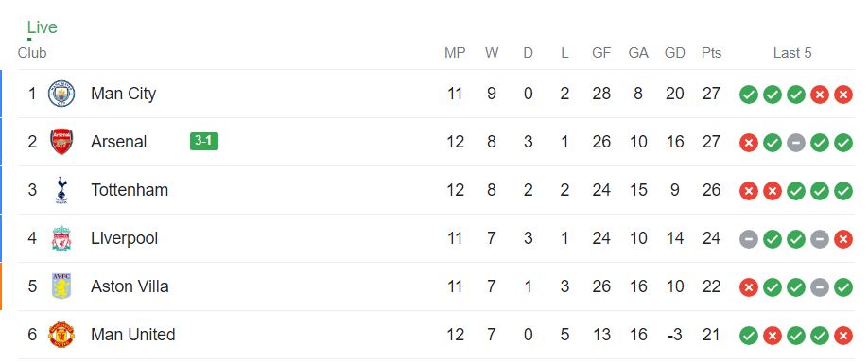Click the Arsenal club crest
This screenshot has height=364, width=868.
coord(61,142)
